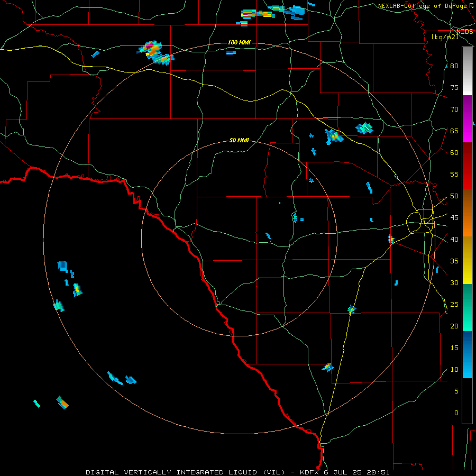This screenshot has width=476, height=476.
Task: Click the scale value "15"
Action: tap(454, 348)
